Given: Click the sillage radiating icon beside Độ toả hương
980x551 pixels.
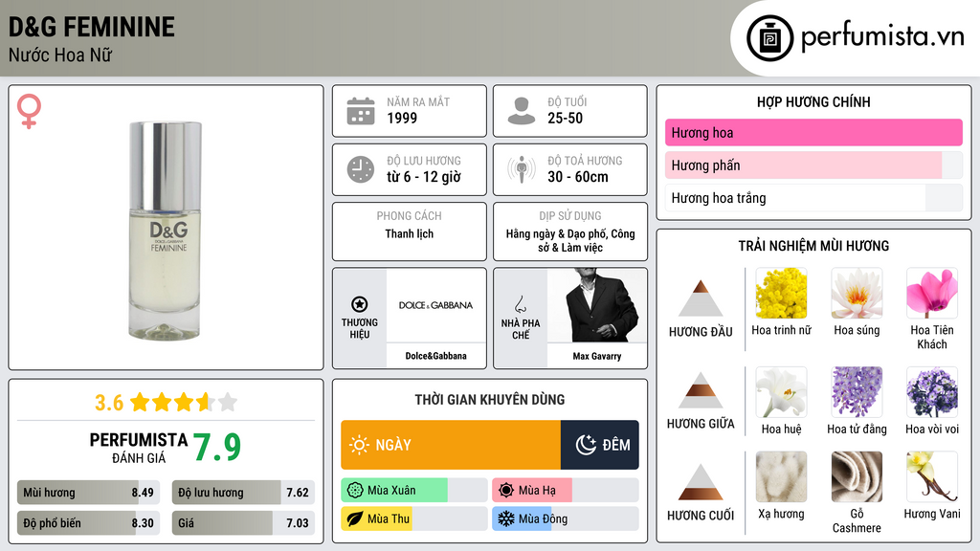Looking at the screenshot, I should (522, 170).
